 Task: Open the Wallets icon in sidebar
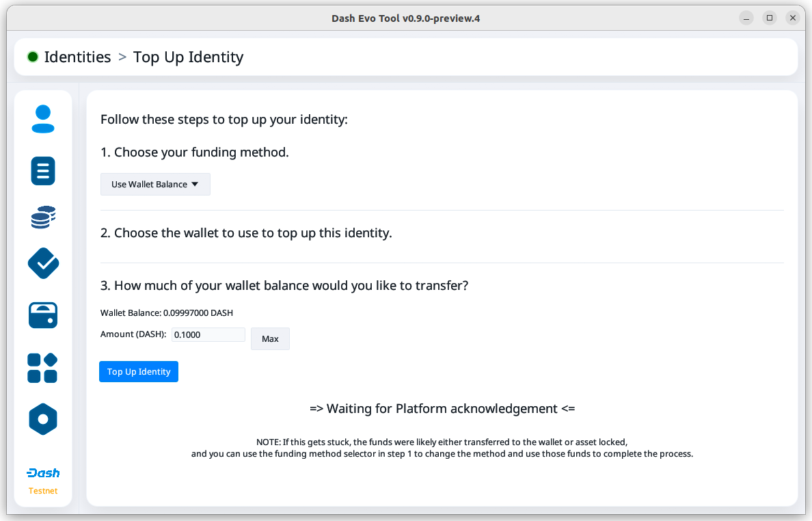pos(43,315)
